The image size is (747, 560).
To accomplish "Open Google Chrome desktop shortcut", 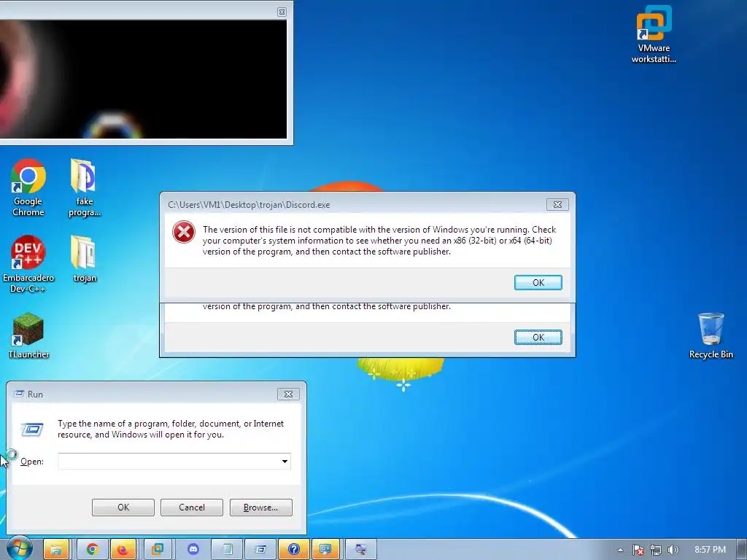I will 28,187.
